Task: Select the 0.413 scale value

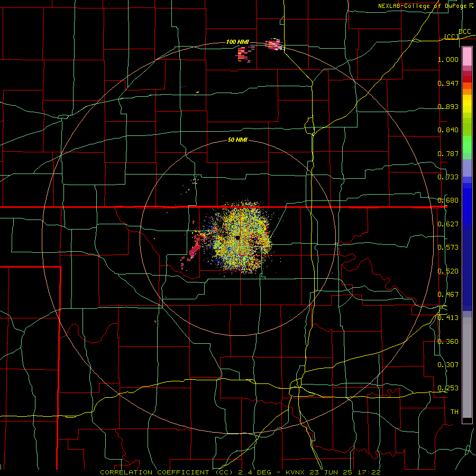Action: [x=448, y=318]
